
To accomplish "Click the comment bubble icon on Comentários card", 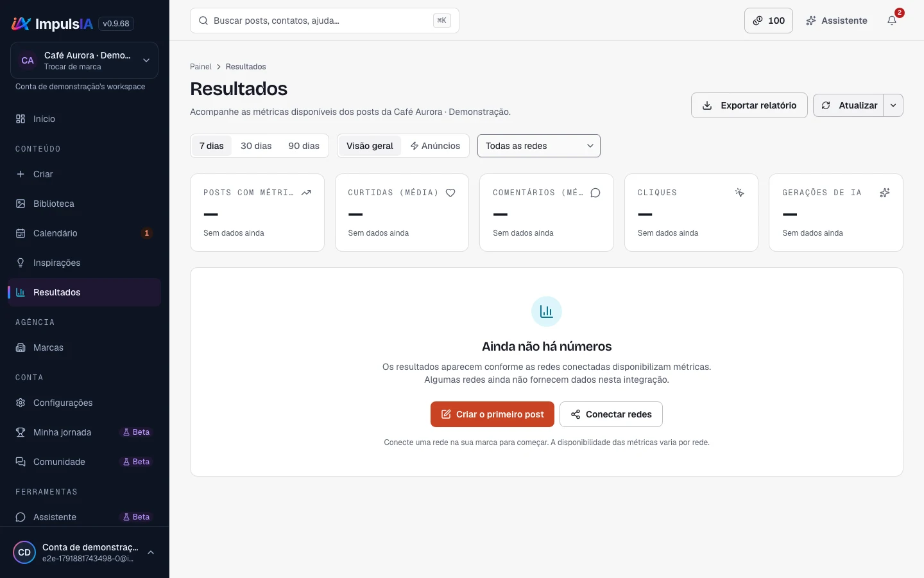I will 595,193.
